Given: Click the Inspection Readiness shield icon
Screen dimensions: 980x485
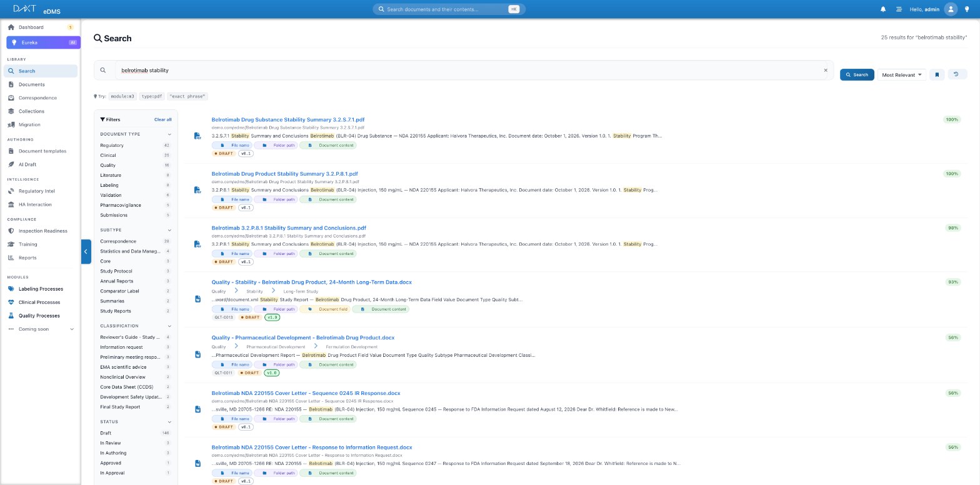Looking at the screenshot, I should click(11, 231).
